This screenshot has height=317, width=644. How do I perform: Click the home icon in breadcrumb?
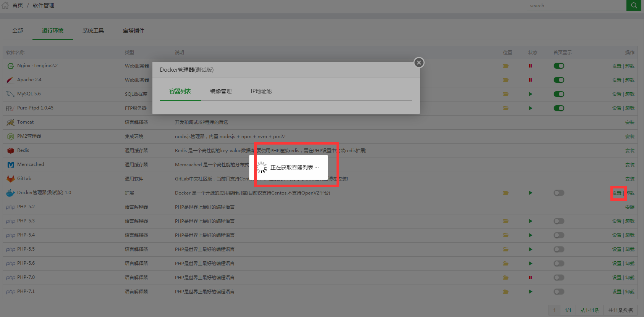pos(5,5)
